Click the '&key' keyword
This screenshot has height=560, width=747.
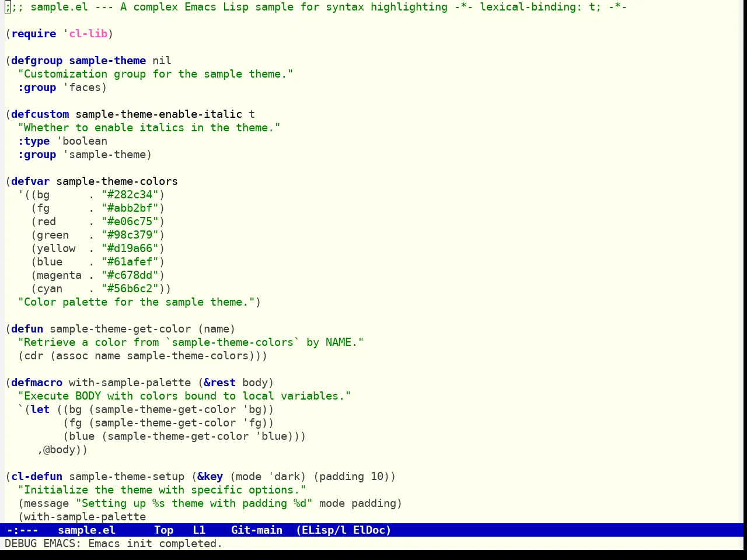(210, 477)
